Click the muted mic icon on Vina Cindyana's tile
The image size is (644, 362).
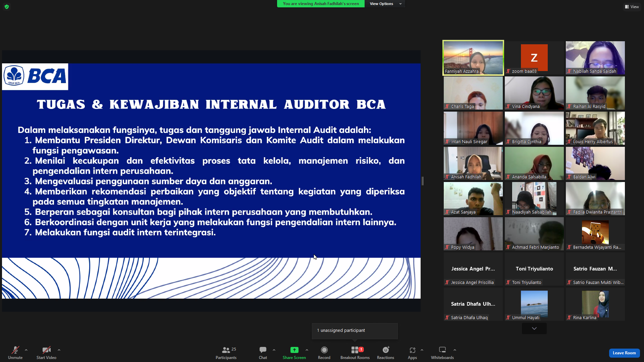pyautogui.click(x=508, y=107)
